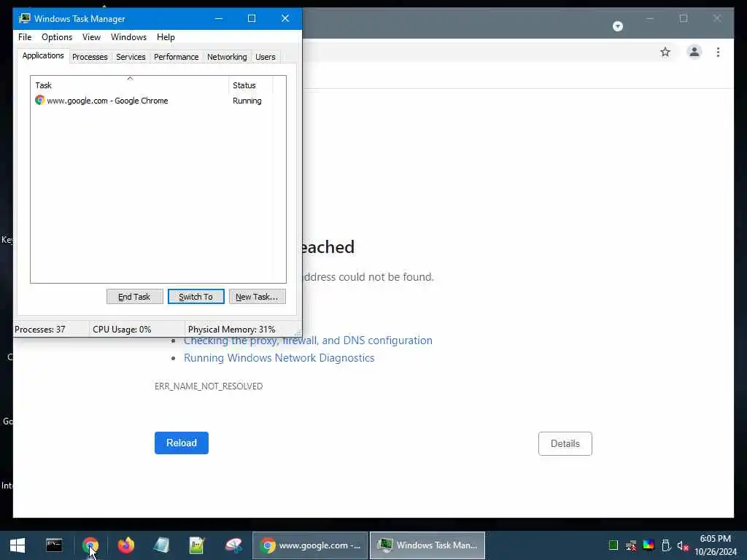Click the ERR_NAME_NOT_RESOLVED error code text
The height and width of the screenshot is (560, 747).
[208, 386]
